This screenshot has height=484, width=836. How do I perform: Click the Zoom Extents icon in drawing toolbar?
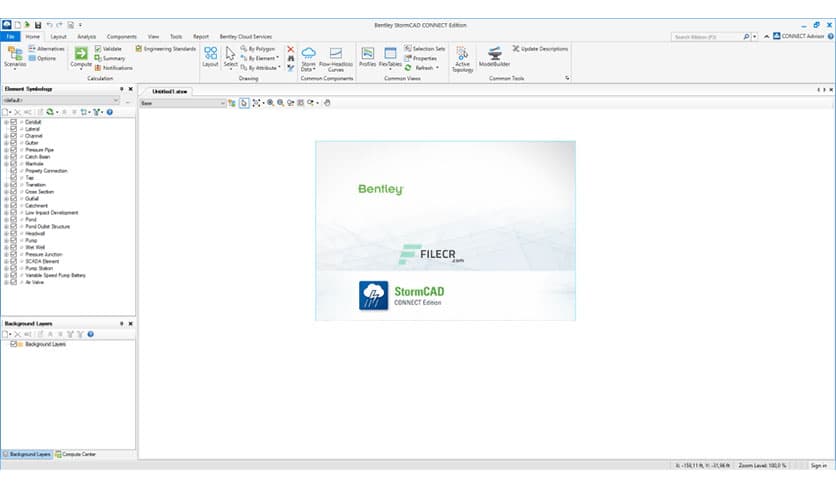tap(256, 103)
